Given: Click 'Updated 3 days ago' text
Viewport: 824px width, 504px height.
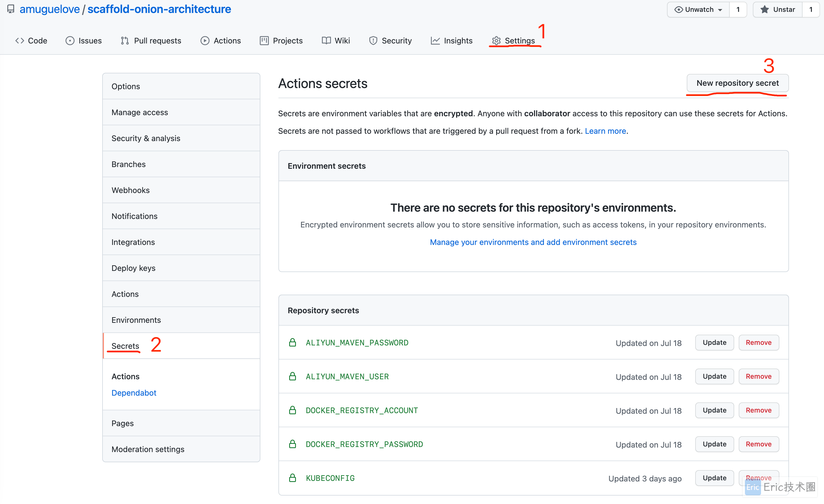Looking at the screenshot, I should tap(645, 479).
